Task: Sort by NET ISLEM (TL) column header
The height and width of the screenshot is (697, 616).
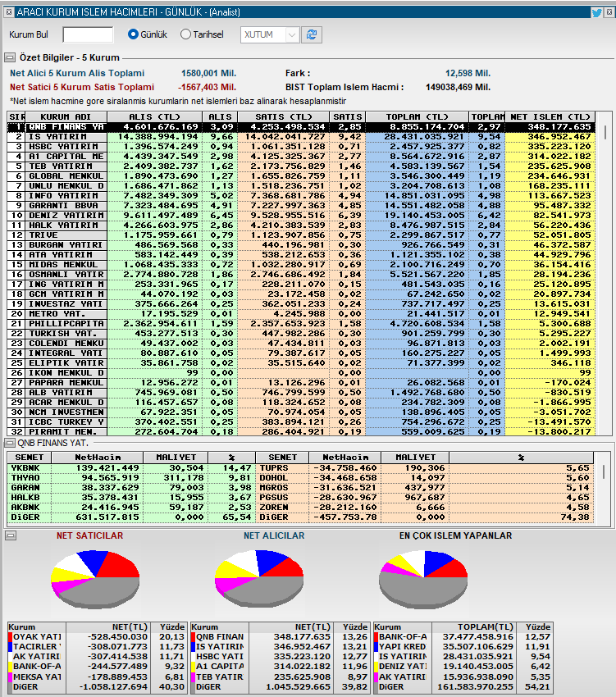Action: (x=550, y=117)
